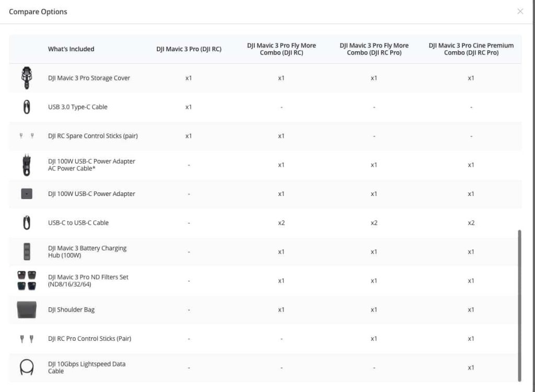Click the DJI Shoulder Bag thumbnail
Screen dimensions: 535x392
(x=27, y=309)
